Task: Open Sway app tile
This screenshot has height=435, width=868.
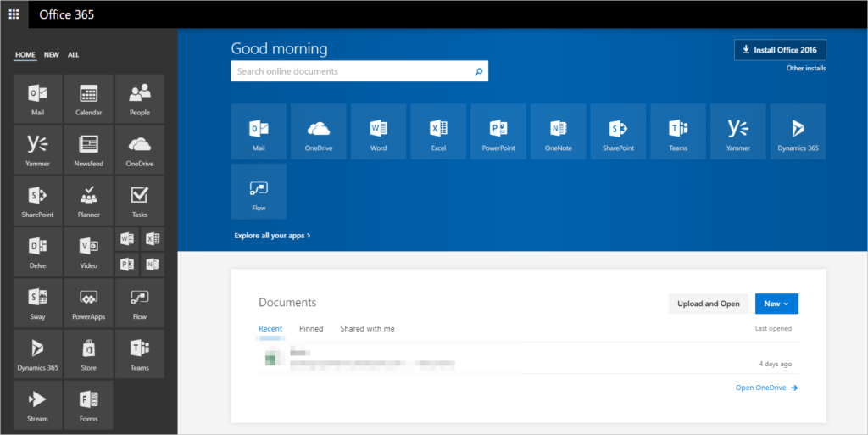Action: pos(37,303)
